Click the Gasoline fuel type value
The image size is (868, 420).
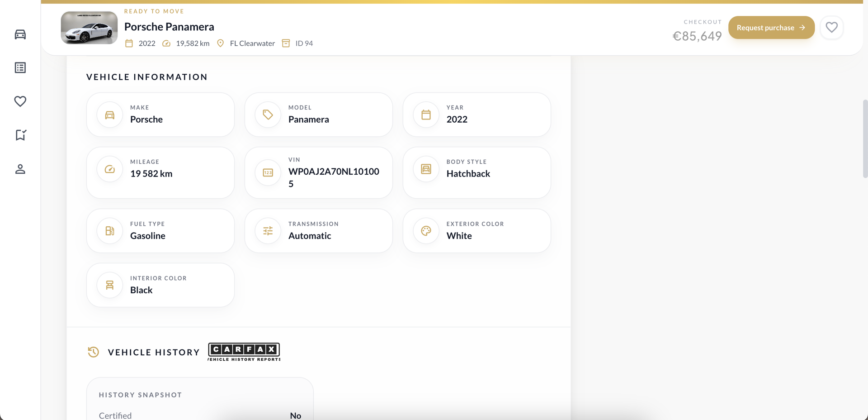click(x=148, y=236)
